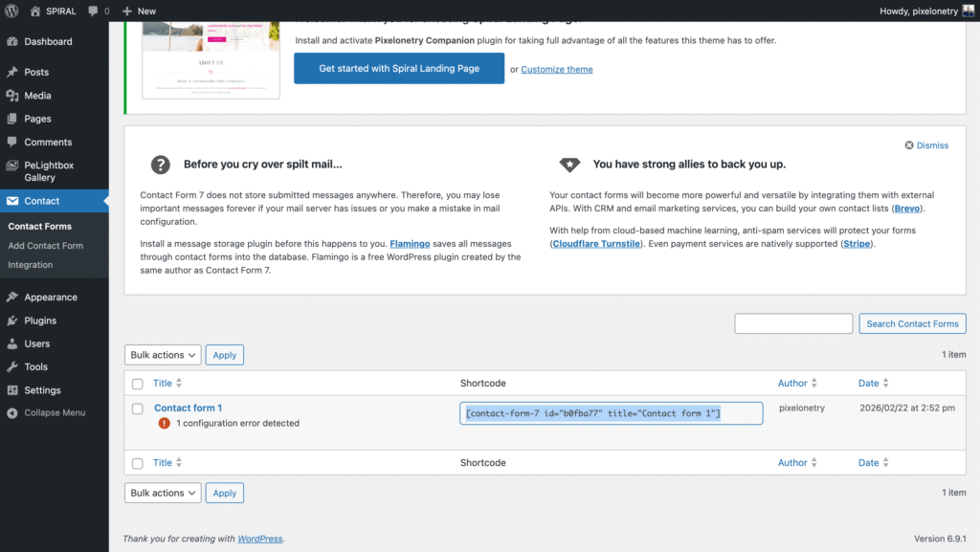The width and height of the screenshot is (980, 552).
Task: Open the top Bulk actions dropdown
Action: [163, 355]
